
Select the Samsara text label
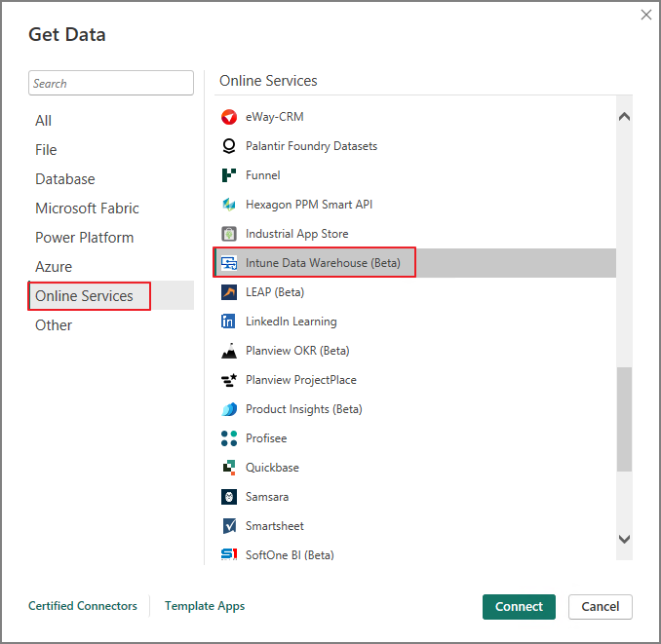[x=267, y=497]
